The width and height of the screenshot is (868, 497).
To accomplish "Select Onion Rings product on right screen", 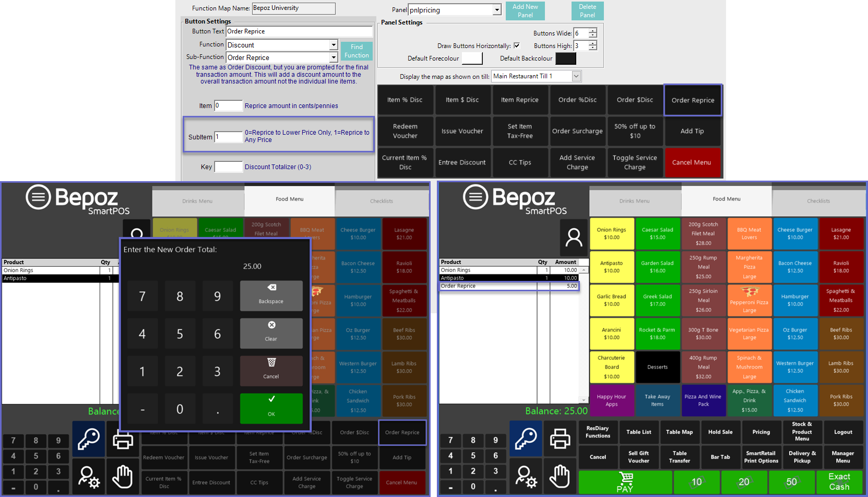I will [612, 233].
